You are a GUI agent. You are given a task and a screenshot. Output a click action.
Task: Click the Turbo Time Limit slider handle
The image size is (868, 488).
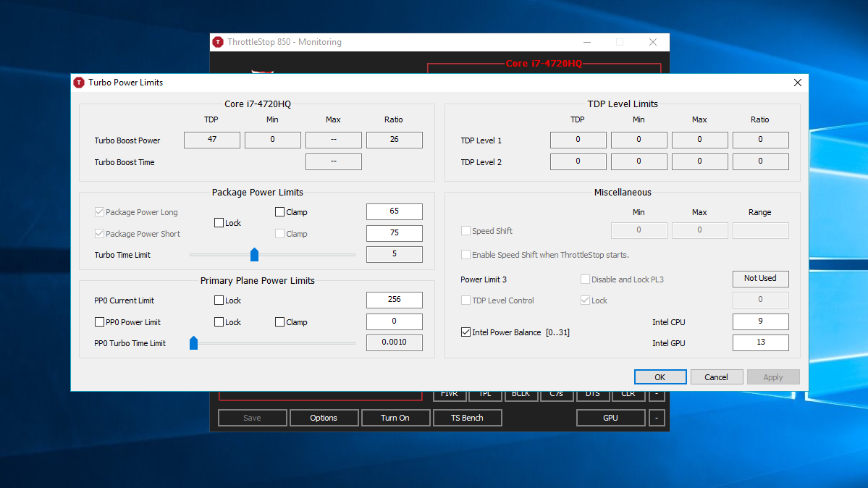click(254, 255)
